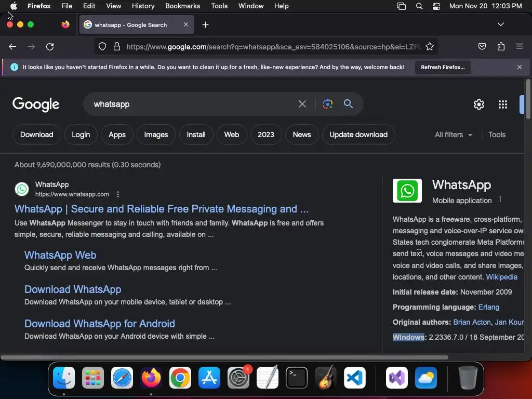Select the Web filter chip

point(232,135)
